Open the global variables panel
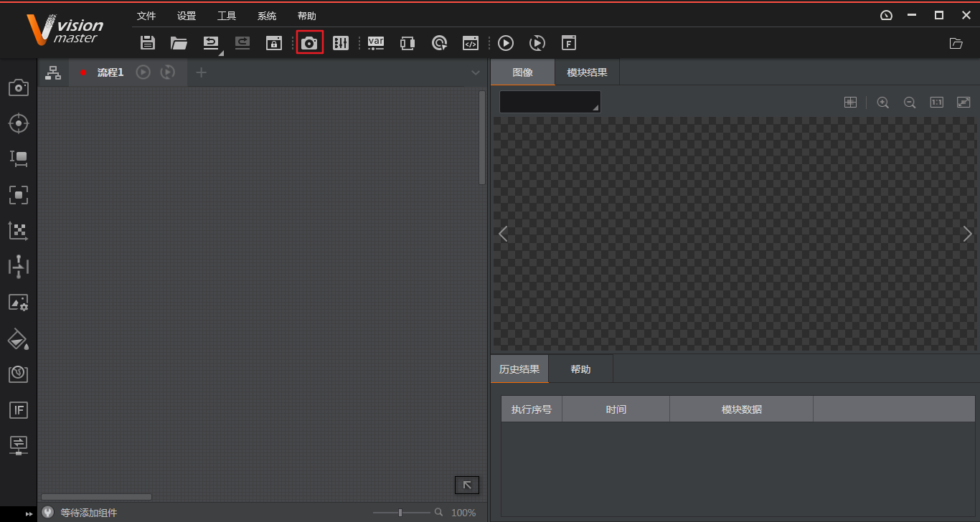The width and height of the screenshot is (980, 522). [376, 42]
